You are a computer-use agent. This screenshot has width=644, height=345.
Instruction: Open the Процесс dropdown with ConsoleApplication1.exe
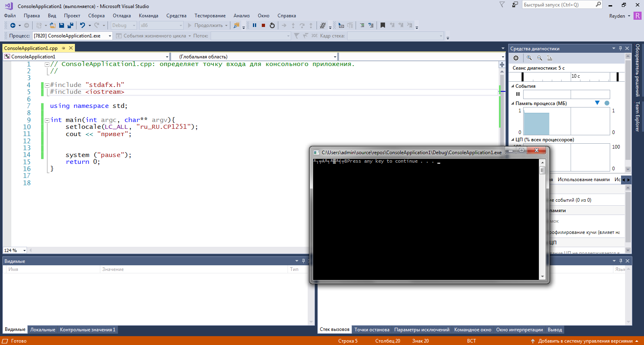pos(72,36)
